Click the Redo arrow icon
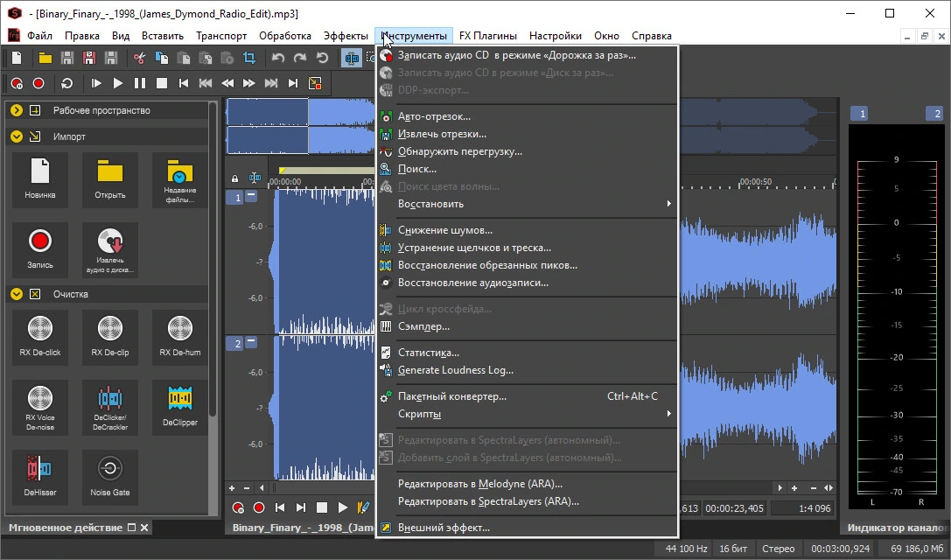The image size is (951, 560). 299,59
